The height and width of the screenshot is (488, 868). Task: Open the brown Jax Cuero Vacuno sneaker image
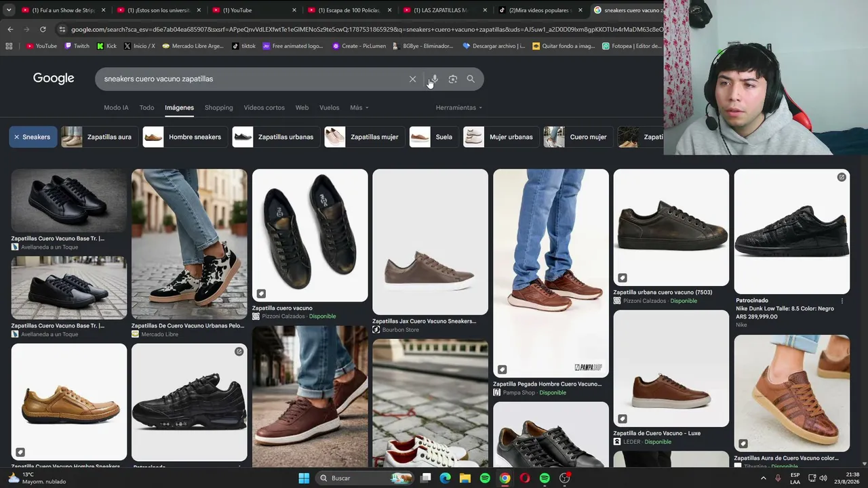[430, 242]
